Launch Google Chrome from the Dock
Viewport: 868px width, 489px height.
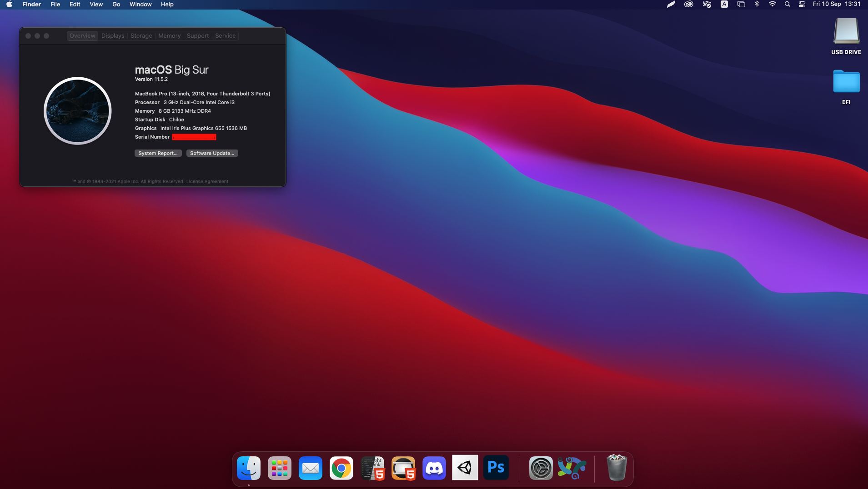[x=341, y=468]
